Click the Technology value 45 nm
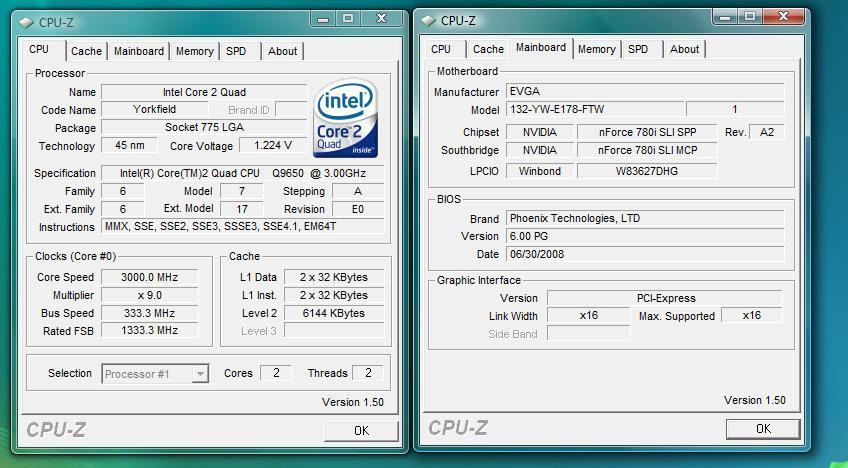848x468 pixels. [129, 145]
